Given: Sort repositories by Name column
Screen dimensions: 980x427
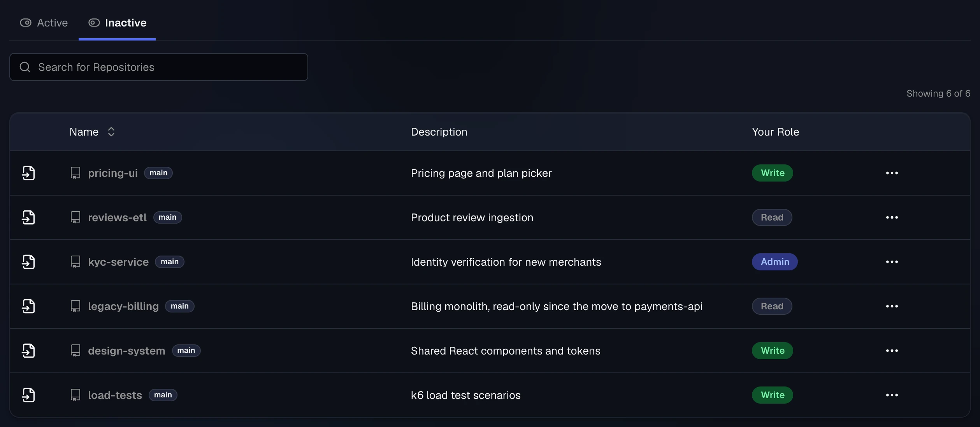Looking at the screenshot, I should (x=92, y=132).
